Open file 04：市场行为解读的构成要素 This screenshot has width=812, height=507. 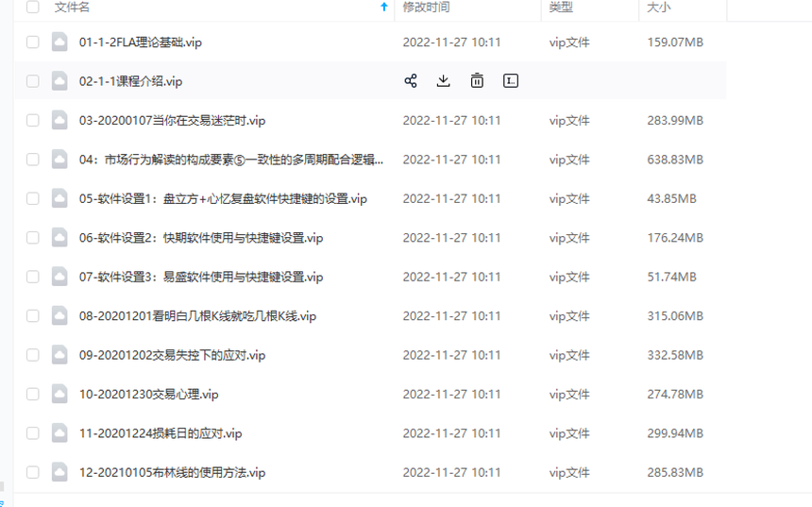pyautogui.click(x=231, y=160)
